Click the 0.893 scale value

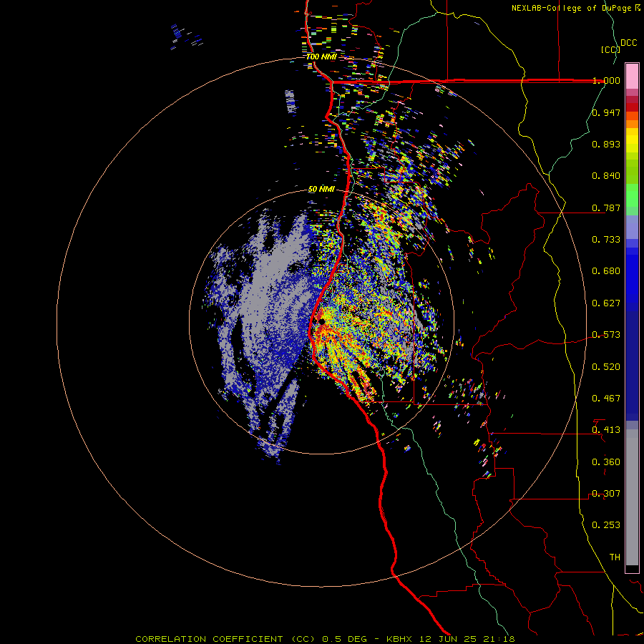click(x=606, y=144)
